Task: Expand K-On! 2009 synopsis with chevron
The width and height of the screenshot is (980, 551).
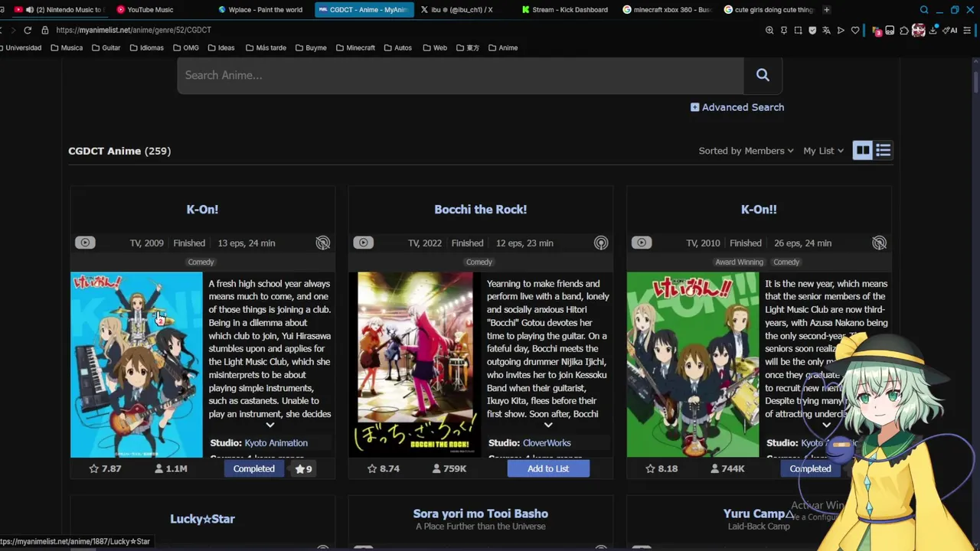Action: [269, 425]
